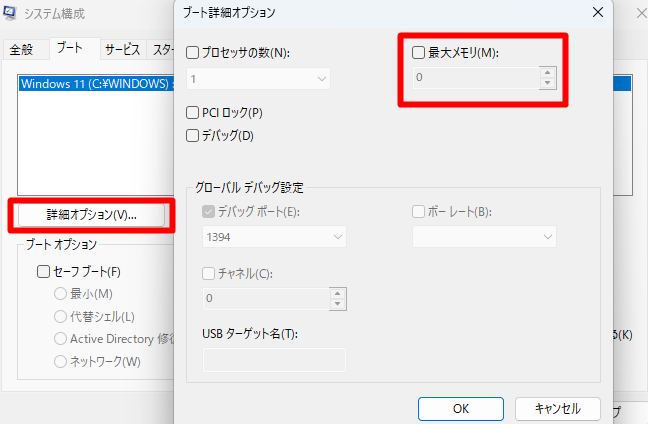The width and height of the screenshot is (648, 424).
Task: Select the ネットワーク(W) radio button
Action: coord(60,362)
